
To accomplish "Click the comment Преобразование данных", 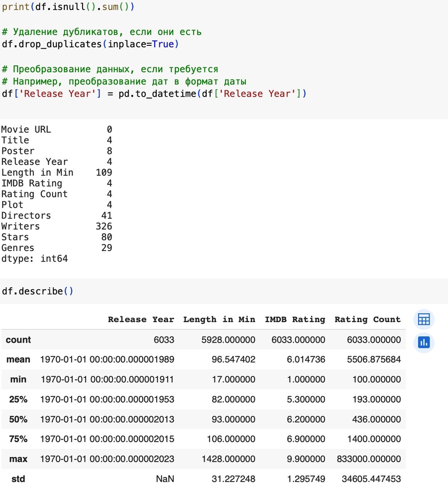I will click(110, 69).
